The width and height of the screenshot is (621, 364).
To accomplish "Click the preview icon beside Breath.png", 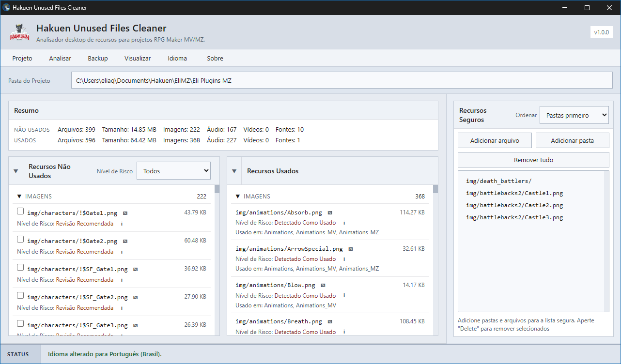I will click(330, 321).
